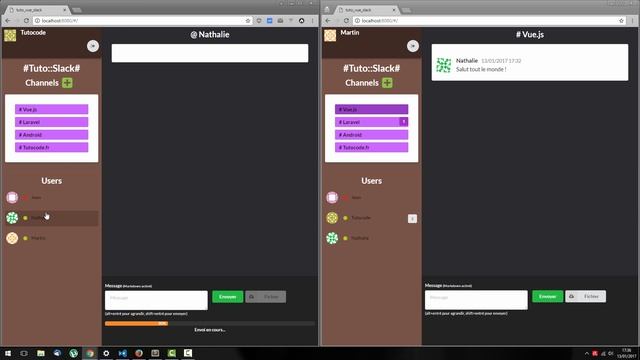Open the chat with Martin in the Tutocode user list
The width and height of the screenshot is (640, 360).
51,238
